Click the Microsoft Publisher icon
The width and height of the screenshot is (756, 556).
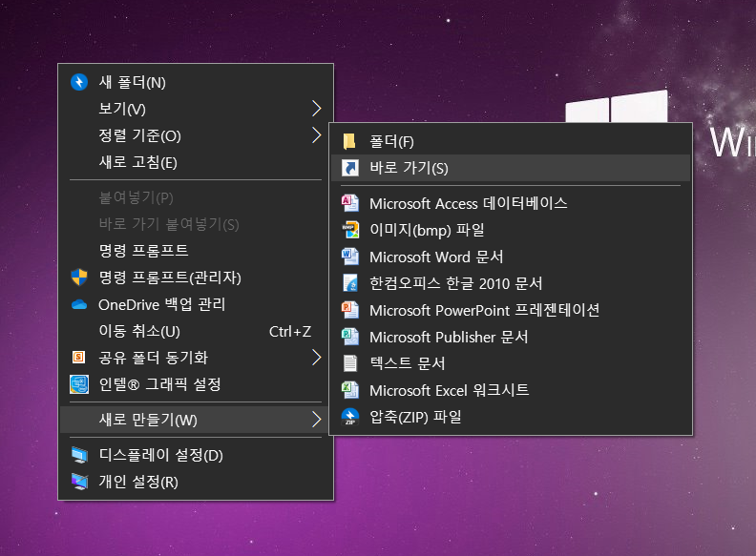pyautogui.click(x=350, y=337)
